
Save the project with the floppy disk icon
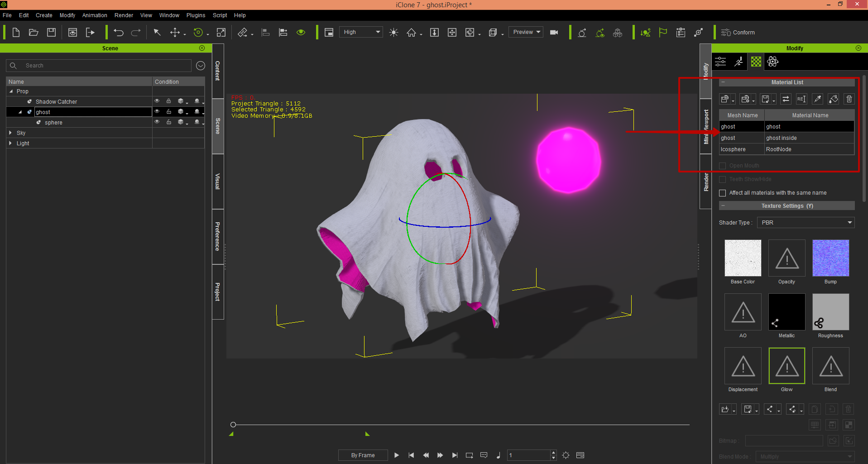51,32
